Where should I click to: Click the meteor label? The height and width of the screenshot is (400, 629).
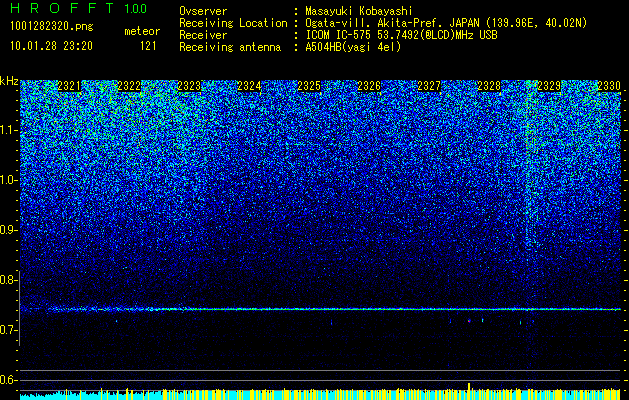point(142,31)
